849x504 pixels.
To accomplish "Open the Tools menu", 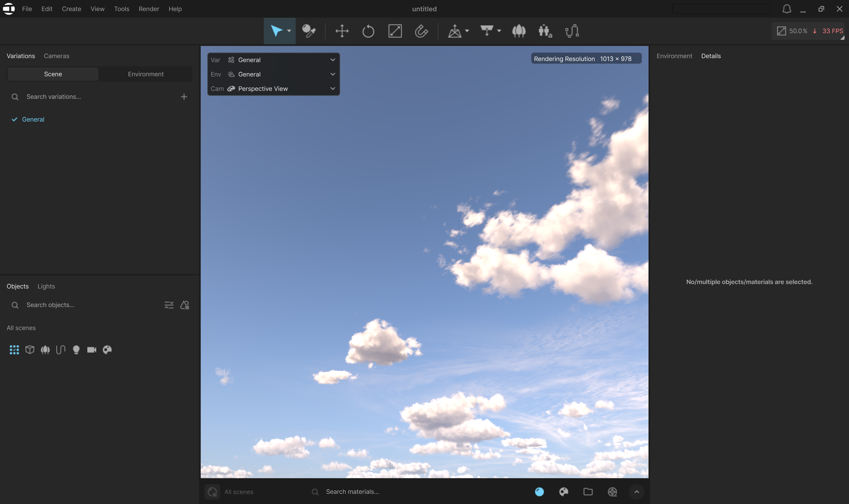I will click(122, 9).
